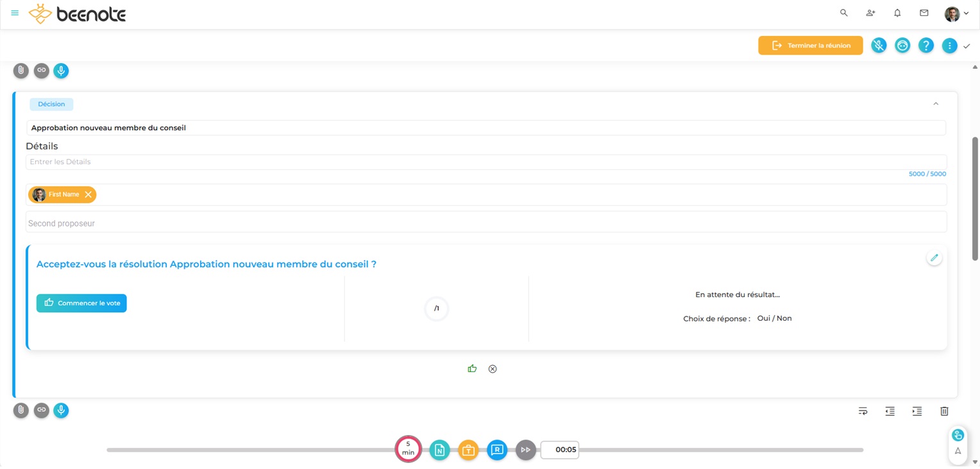Click the blue resolution (R) icon

(x=497, y=450)
